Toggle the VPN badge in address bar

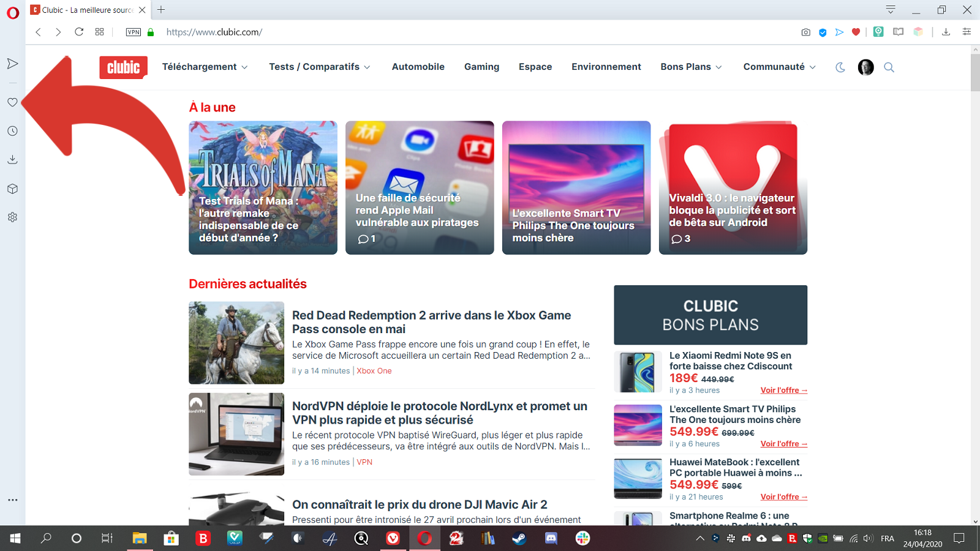(133, 32)
